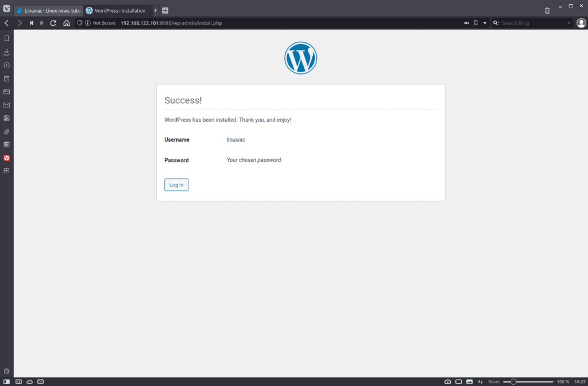Open tile layout rectangle icon in status bar
The image size is (588, 386).
click(x=458, y=381)
